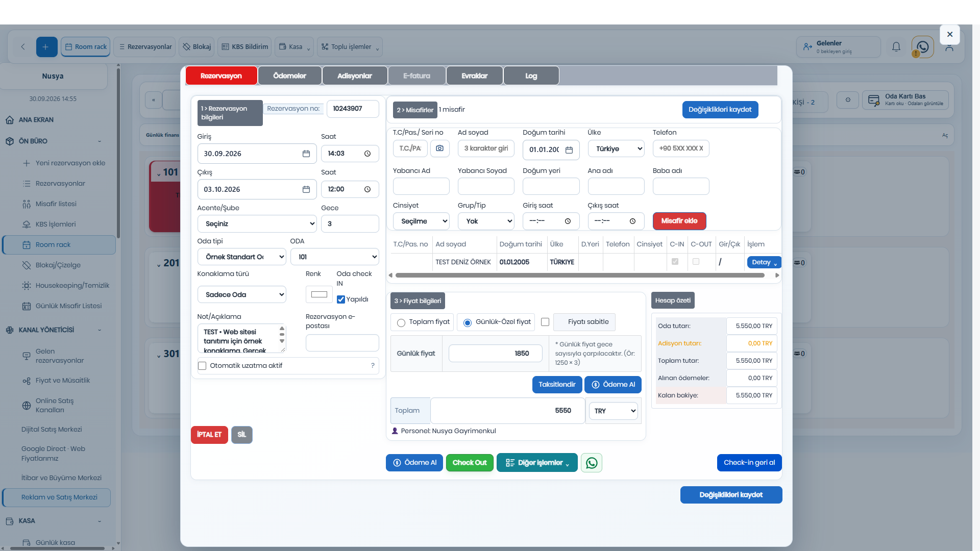Open the Evraklar tab
Viewport: 980px width, 551px height.
pyautogui.click(x=475, y=76)
